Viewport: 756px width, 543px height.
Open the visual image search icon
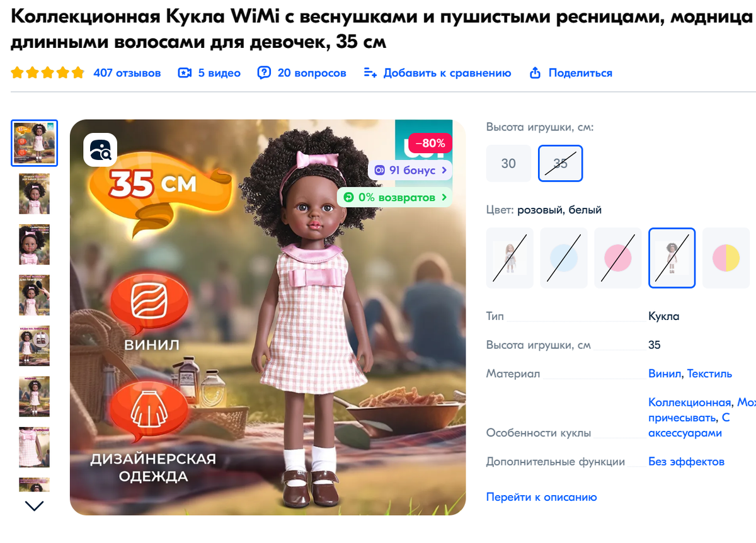click(x=100, y=150)
